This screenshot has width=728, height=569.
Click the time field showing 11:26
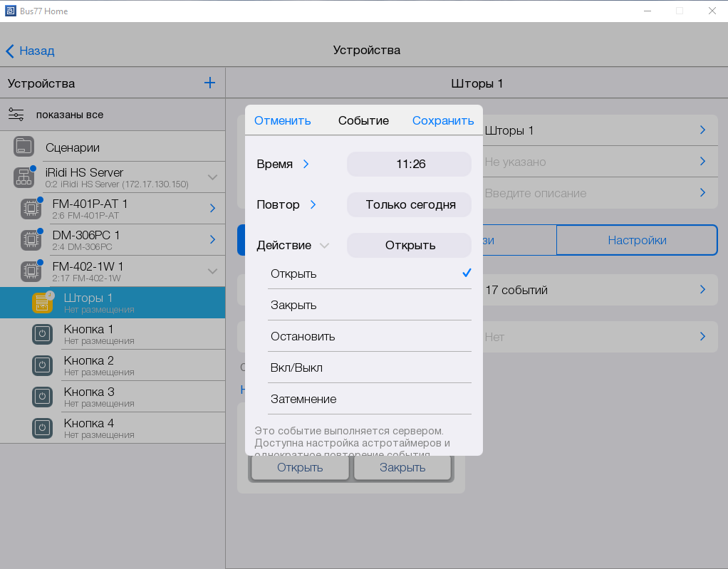tap(409, 164)
